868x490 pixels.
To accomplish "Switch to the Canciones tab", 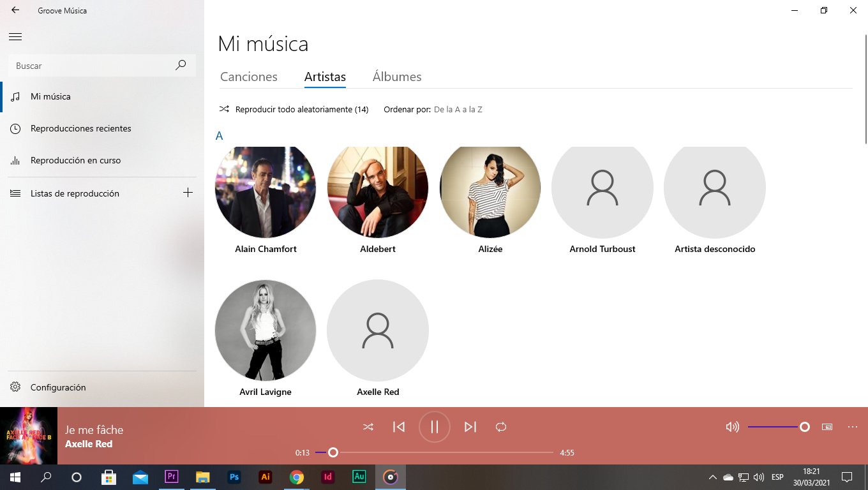I will [x=249, y=77].
